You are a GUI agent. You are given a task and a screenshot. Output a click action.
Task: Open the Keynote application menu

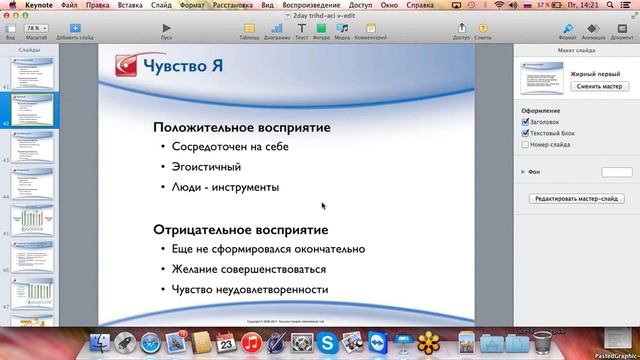coord(39,5)
